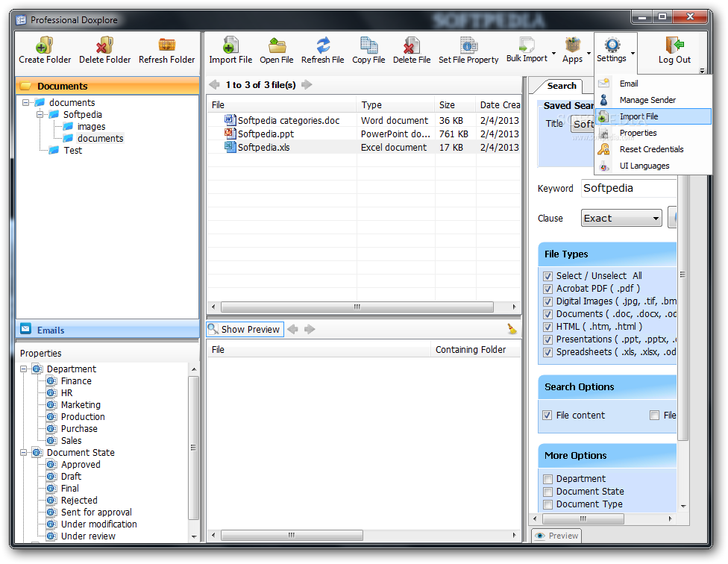The height and width of the screenshot is (564, 728).
Task: Click the Delete Folder toolbar icon
Action: pyautogui.click(x=104, y=46)
